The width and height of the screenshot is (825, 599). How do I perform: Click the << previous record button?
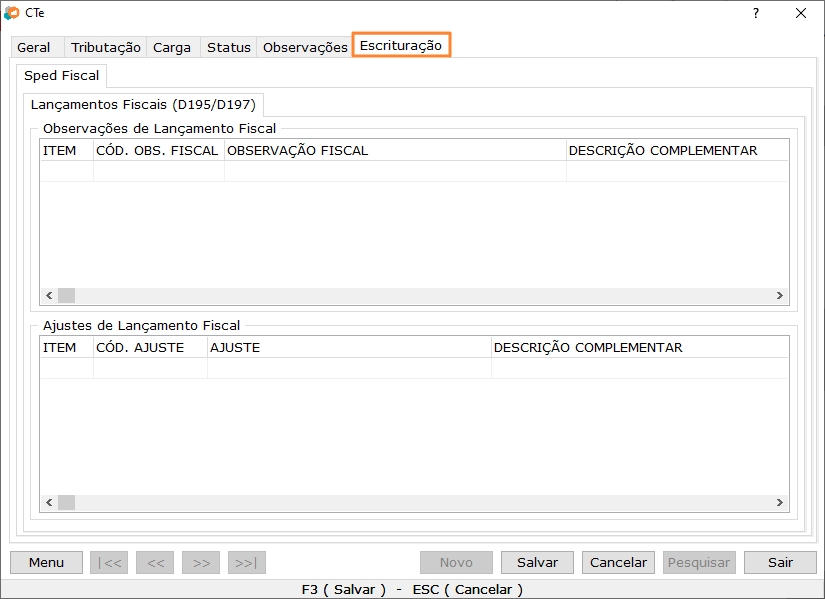155,562
